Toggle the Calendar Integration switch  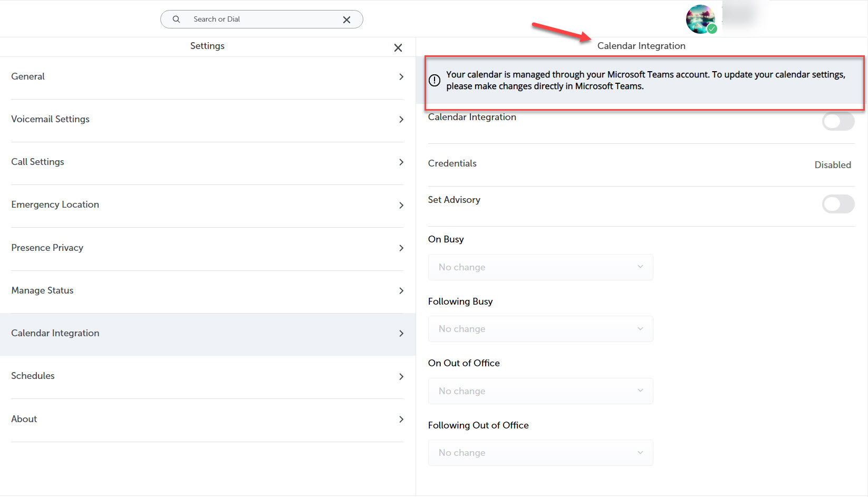(x=837, y=122)
